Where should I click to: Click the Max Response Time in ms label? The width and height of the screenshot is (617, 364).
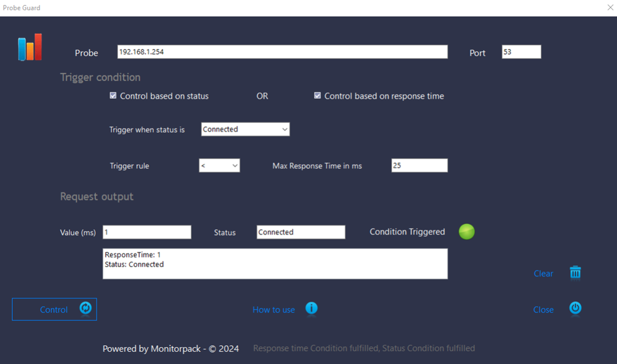coord(317,166)
